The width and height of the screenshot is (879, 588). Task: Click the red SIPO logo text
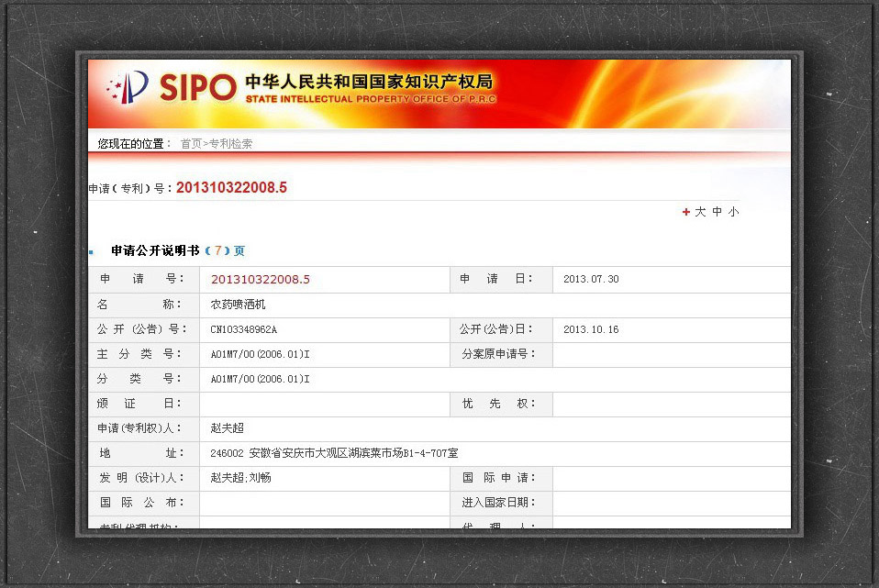(x=197, y=88)
